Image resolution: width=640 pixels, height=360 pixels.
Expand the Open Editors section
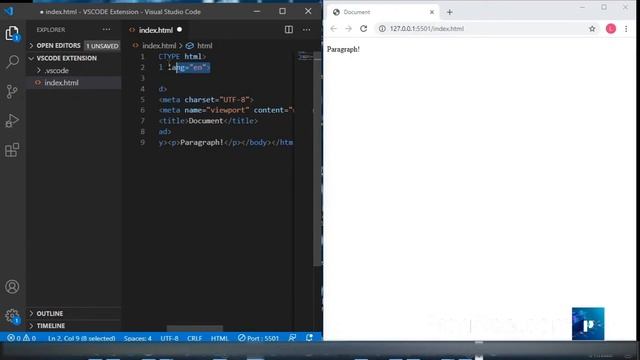pos(31,46)
